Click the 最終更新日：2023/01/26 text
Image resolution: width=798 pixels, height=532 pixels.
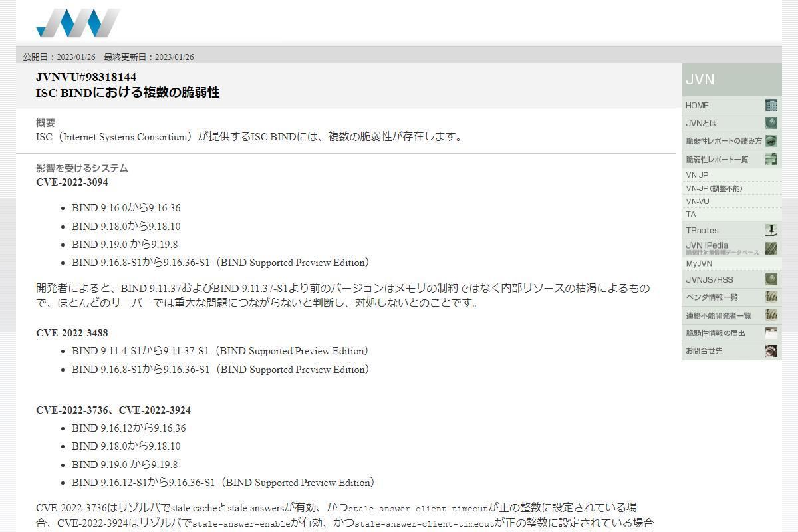[149, 57]
